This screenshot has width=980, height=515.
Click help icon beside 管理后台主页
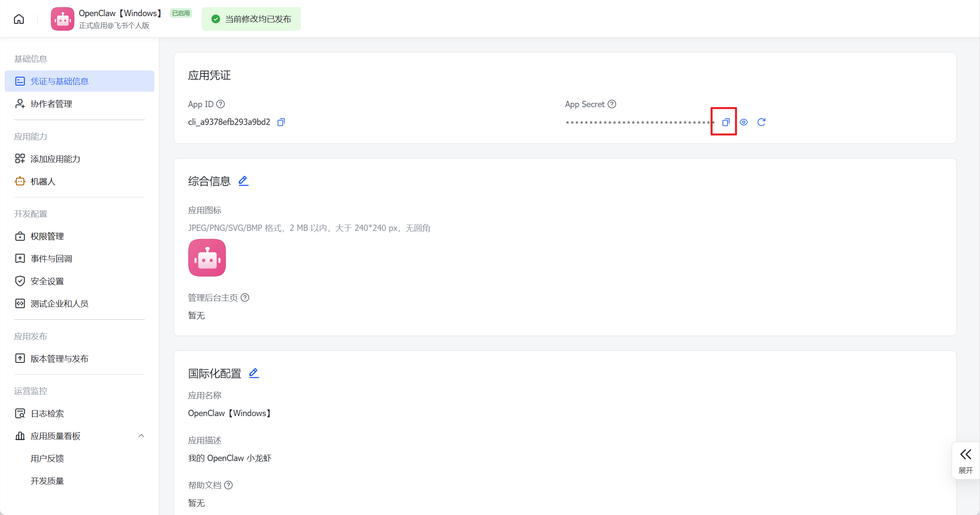pyautogui.click(x=245, y=297)
